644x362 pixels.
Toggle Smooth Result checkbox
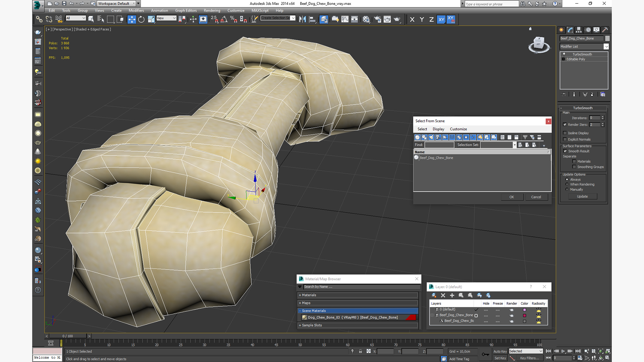point(565,151)
